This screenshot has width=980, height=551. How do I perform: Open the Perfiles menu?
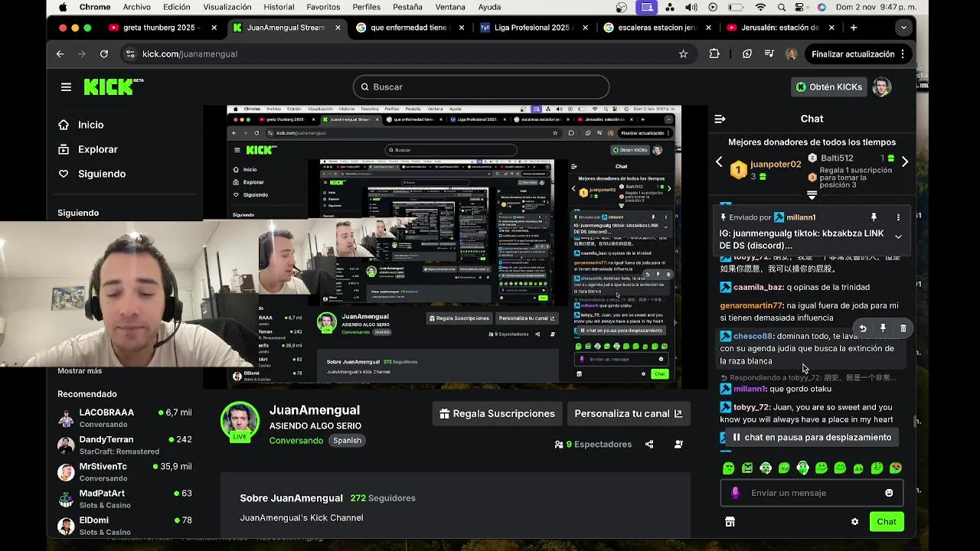(367, 7)
